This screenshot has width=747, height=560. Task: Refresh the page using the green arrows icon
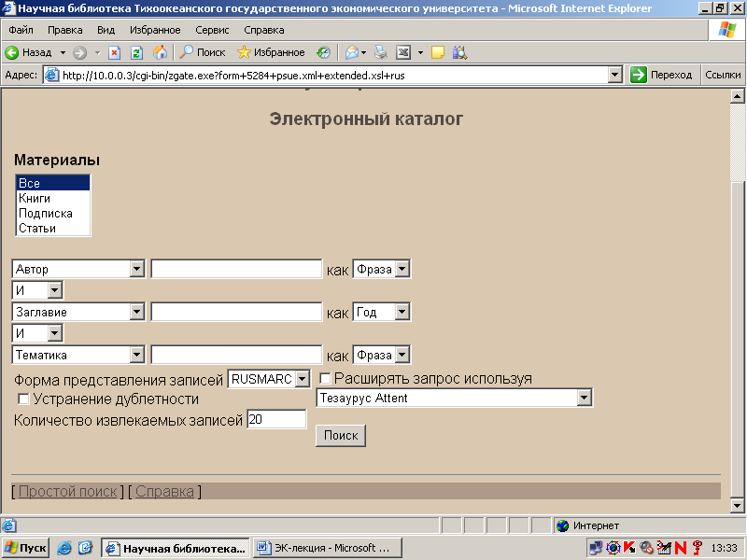point(136,52)
